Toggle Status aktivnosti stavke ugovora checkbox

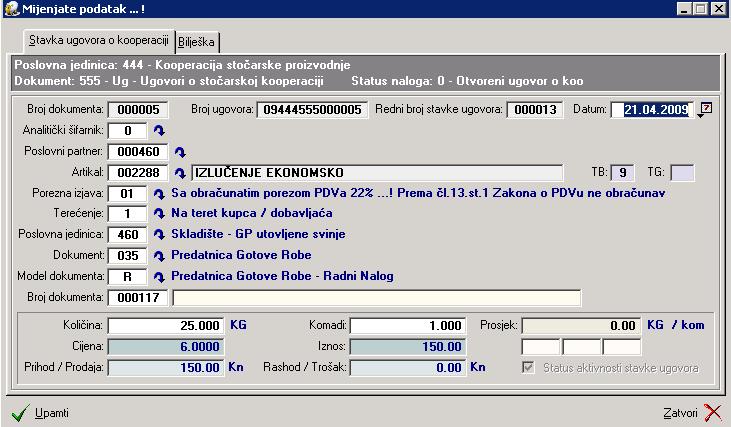(x=529, y=368)
